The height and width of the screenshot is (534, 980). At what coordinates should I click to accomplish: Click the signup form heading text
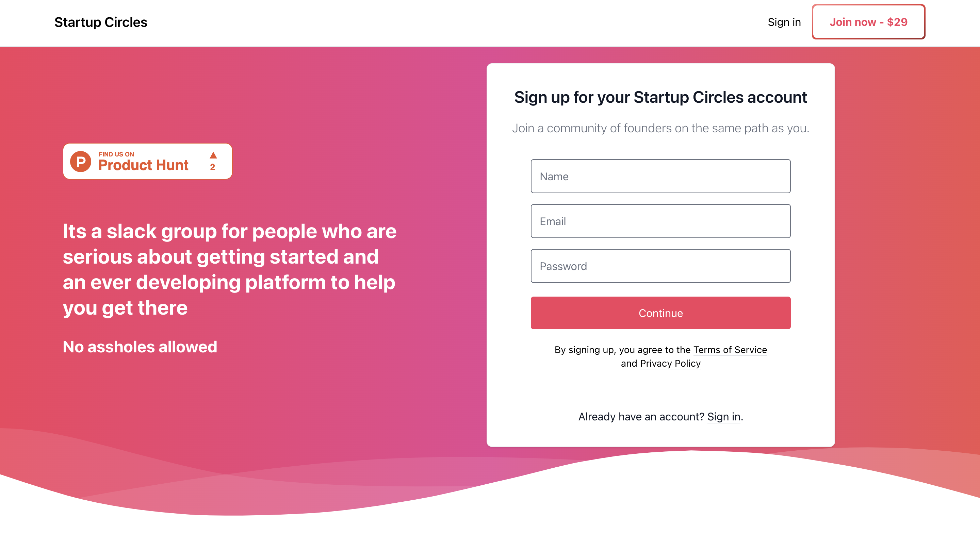[661, 97]
